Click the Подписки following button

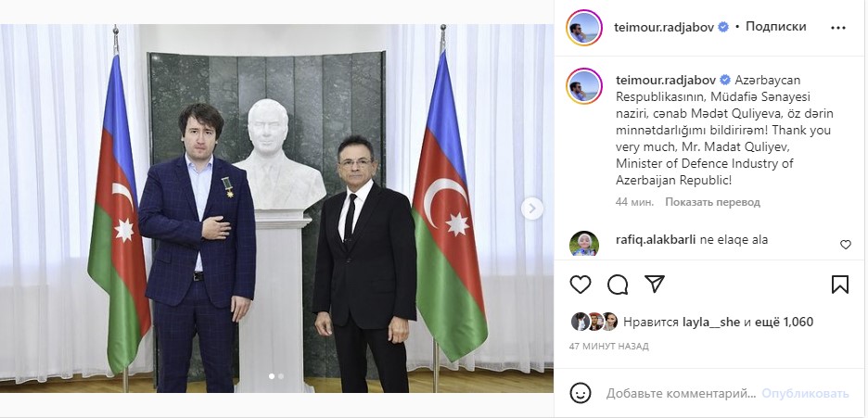tap(775, 27)
